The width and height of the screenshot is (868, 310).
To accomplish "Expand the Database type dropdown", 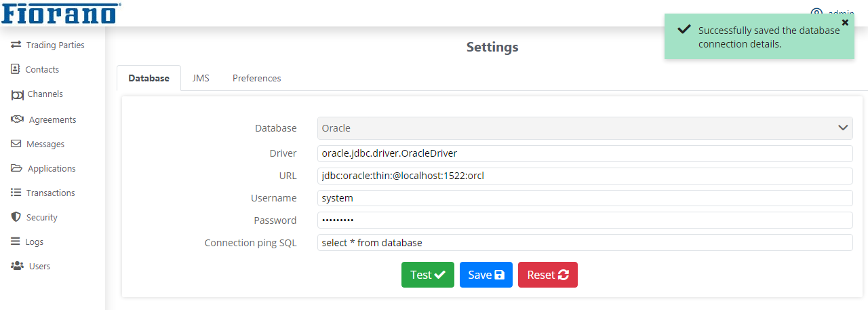I will click(585, 128).
